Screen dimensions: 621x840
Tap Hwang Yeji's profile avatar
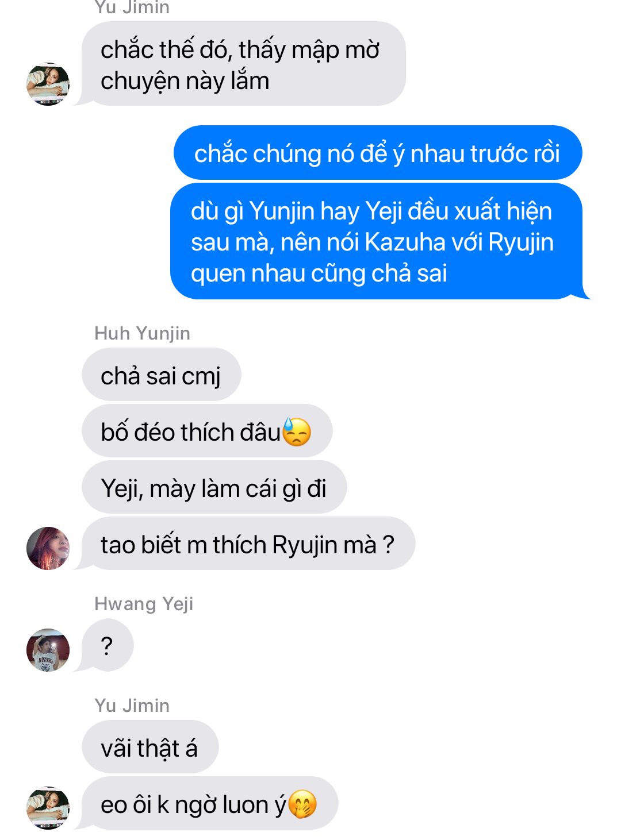(x=48, y=650)
